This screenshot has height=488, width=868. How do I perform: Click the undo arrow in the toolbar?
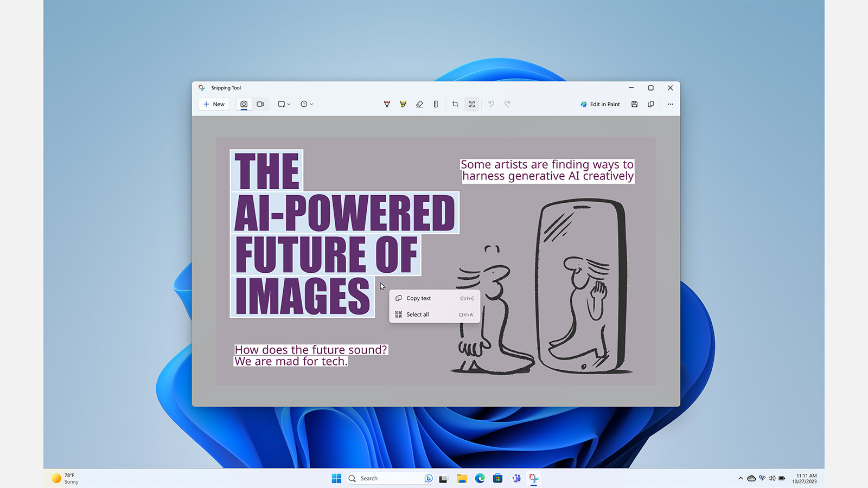tap(491, 104)
